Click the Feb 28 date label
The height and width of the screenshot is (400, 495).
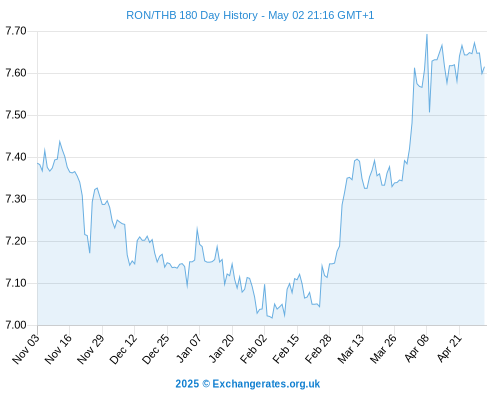coord(318,348)
